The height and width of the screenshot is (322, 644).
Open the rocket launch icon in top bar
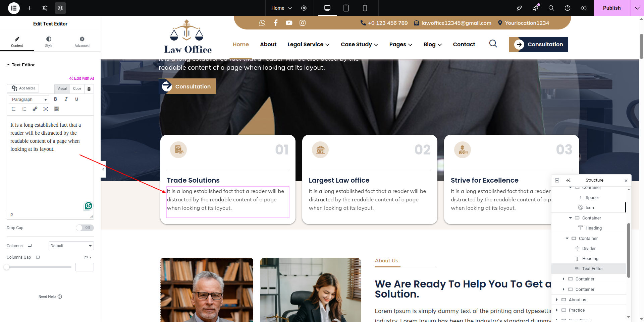pyautogui.click(x=519, y=8)
